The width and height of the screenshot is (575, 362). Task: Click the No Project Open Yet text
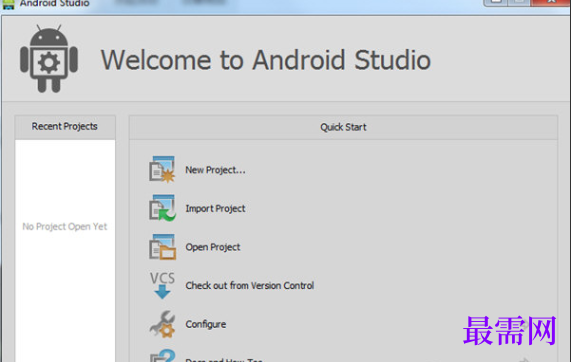point(65,227)
